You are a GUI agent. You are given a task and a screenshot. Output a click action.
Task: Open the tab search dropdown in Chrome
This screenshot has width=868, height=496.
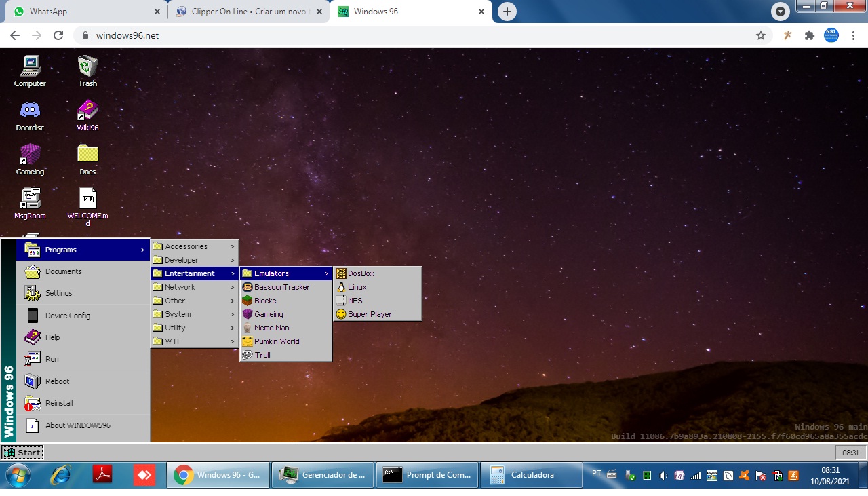click(781, 12)
